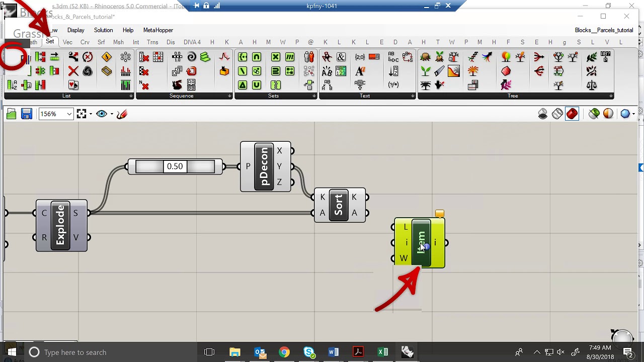644x362 pixels.
Task: Select the Prune Tree saw icon
Action: 440,71
